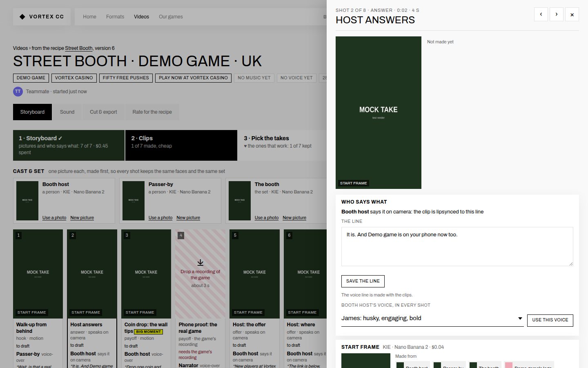Open the Formats menu item

pos(115,17)
